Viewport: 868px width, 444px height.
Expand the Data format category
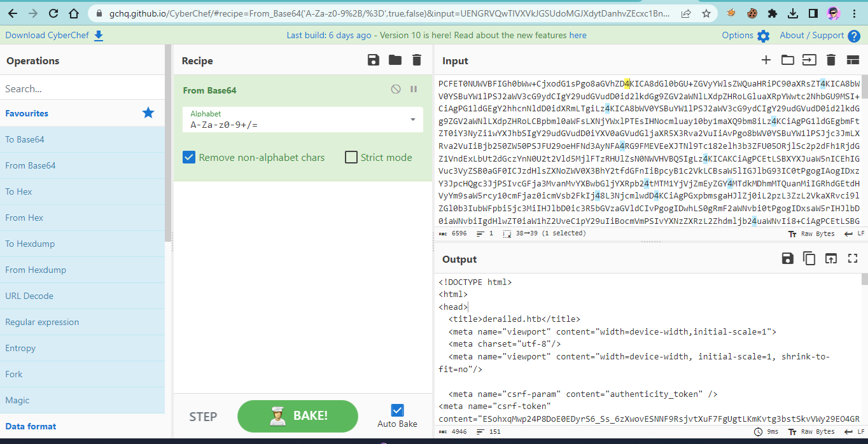click(x=31, y=426)
